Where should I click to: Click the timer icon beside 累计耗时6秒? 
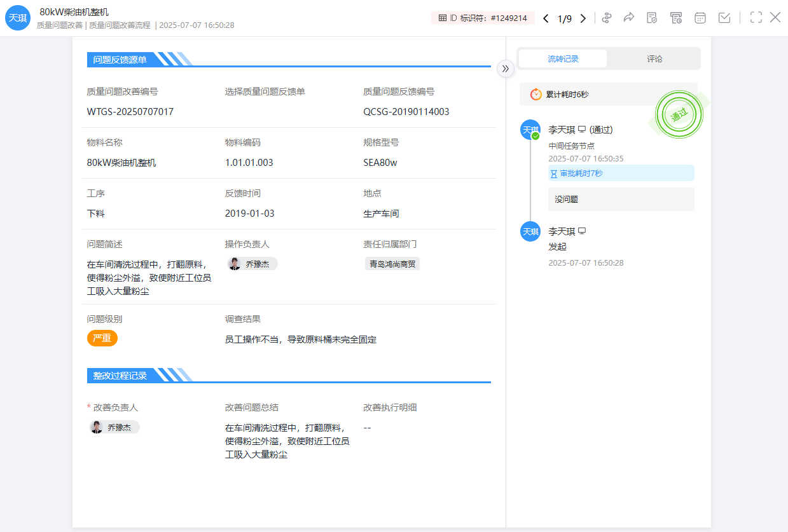click(536, 93)
